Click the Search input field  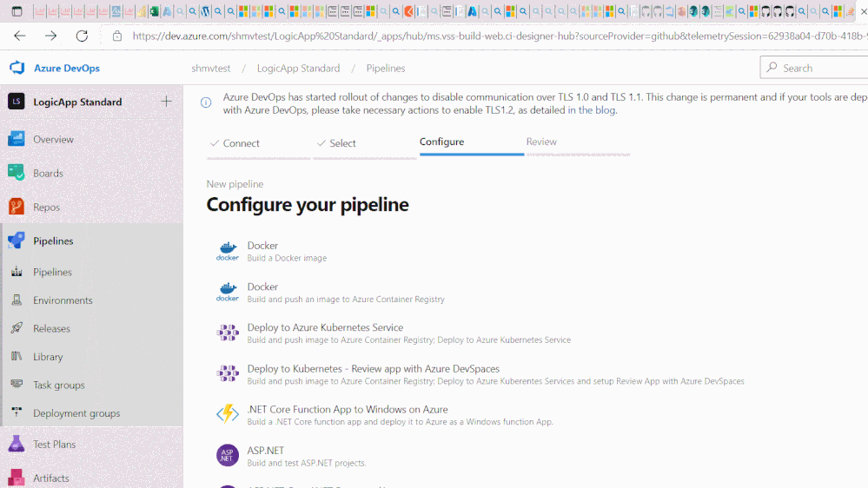[x=814, y=68]
